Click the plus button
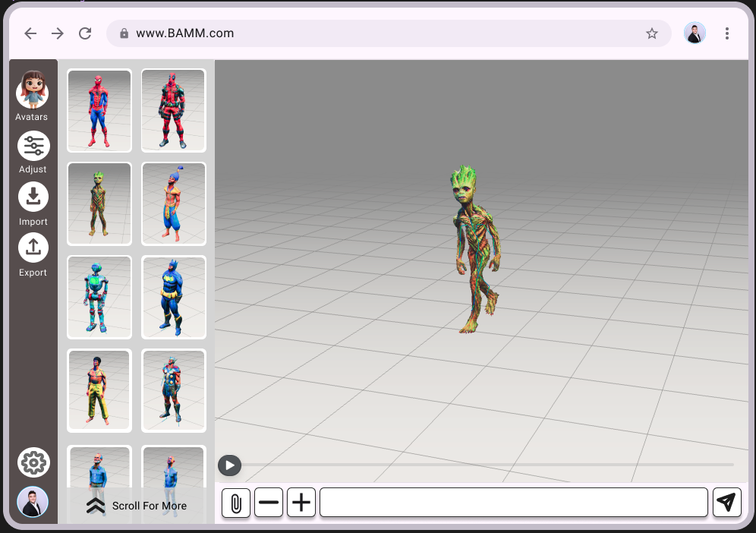The image size is (756, 533). pyautogui.click(x=301, y=503)
